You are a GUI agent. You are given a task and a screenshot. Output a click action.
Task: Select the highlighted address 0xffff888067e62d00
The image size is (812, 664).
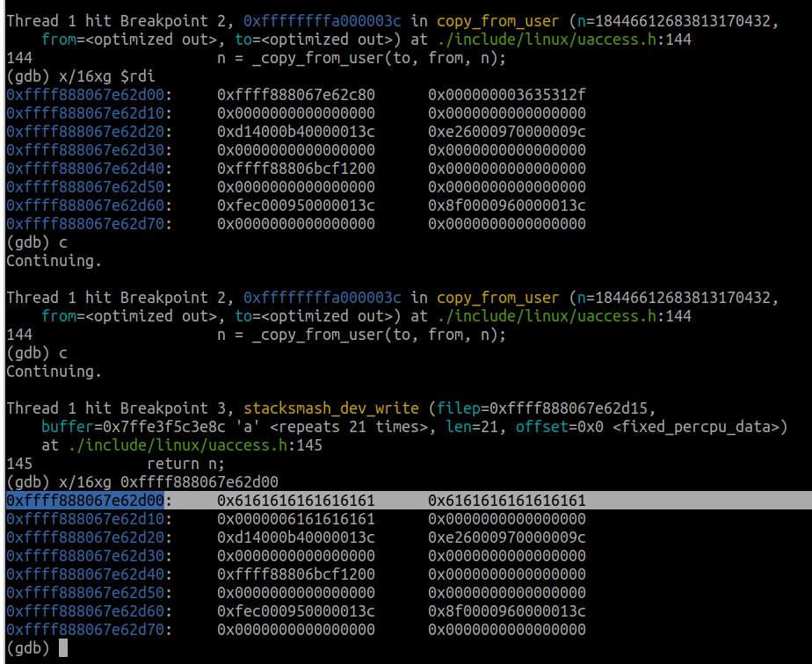tap(85, 501)
